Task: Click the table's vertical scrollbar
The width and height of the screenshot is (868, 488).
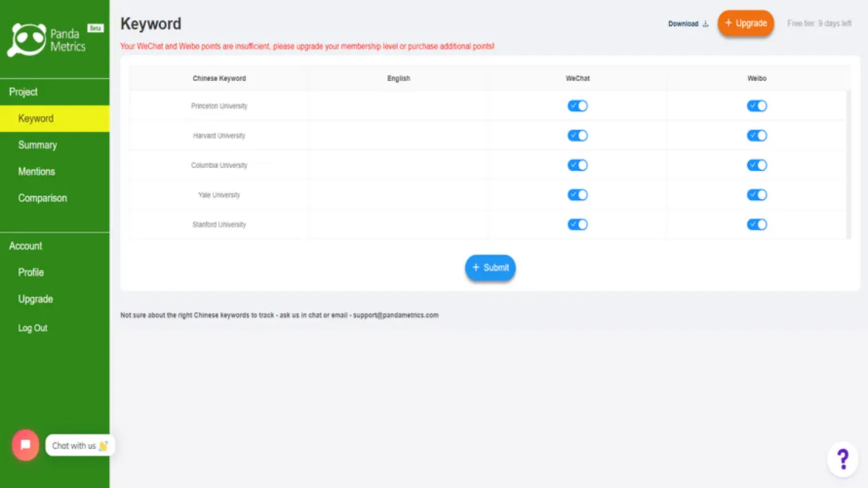Action: 848,164
